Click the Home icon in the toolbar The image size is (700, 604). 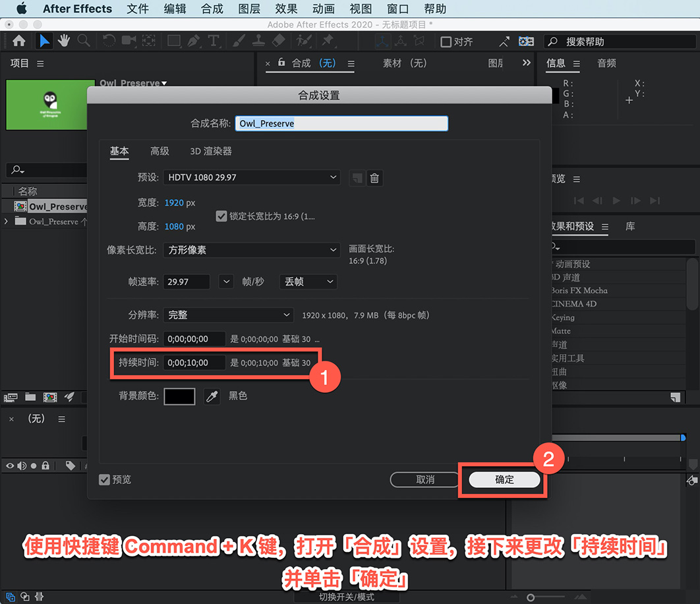click(18, 41)
